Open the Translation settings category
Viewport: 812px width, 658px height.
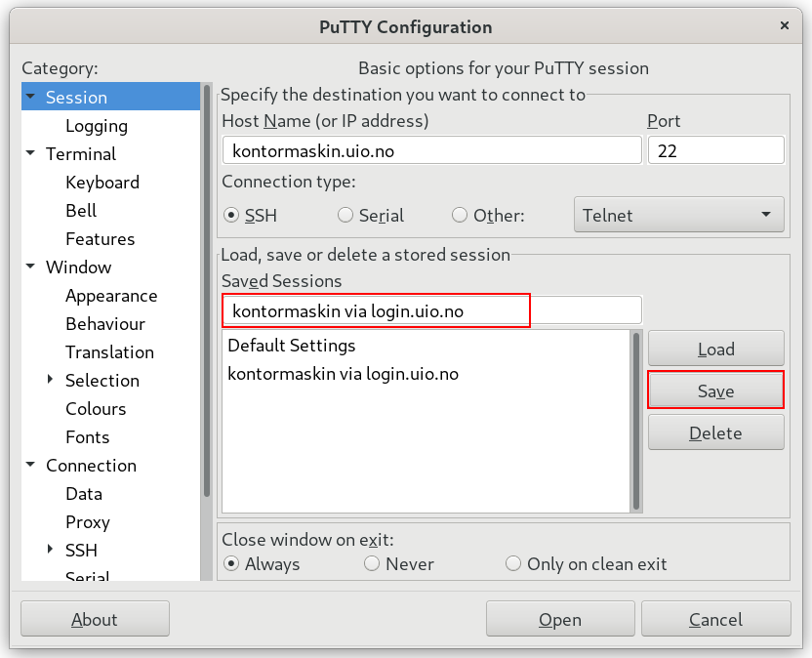pos(109,352)
